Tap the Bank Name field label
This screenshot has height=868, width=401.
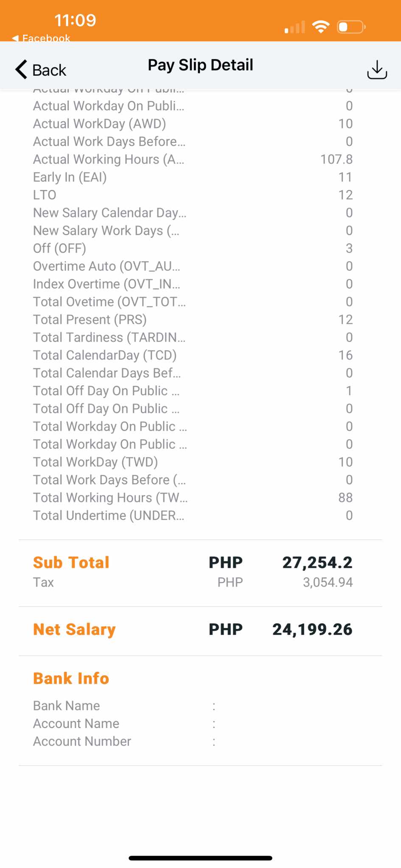tap(67, 706)
